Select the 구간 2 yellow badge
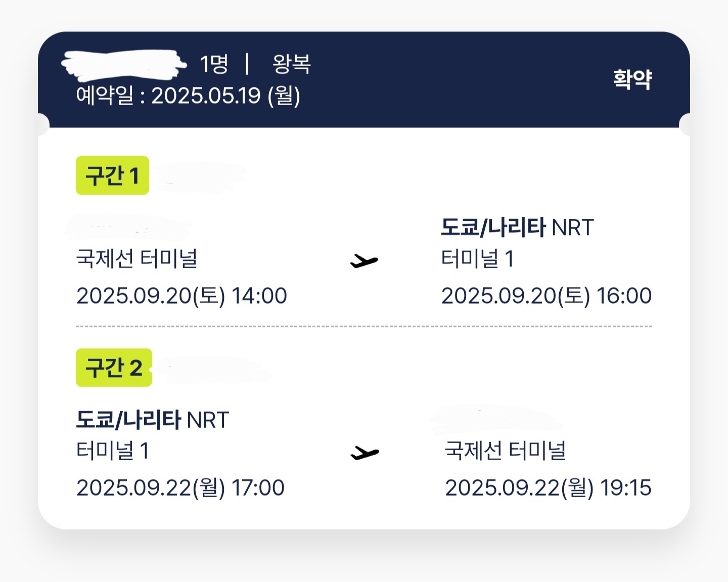This screenshot has height=582, width=728. coord(114,367)
